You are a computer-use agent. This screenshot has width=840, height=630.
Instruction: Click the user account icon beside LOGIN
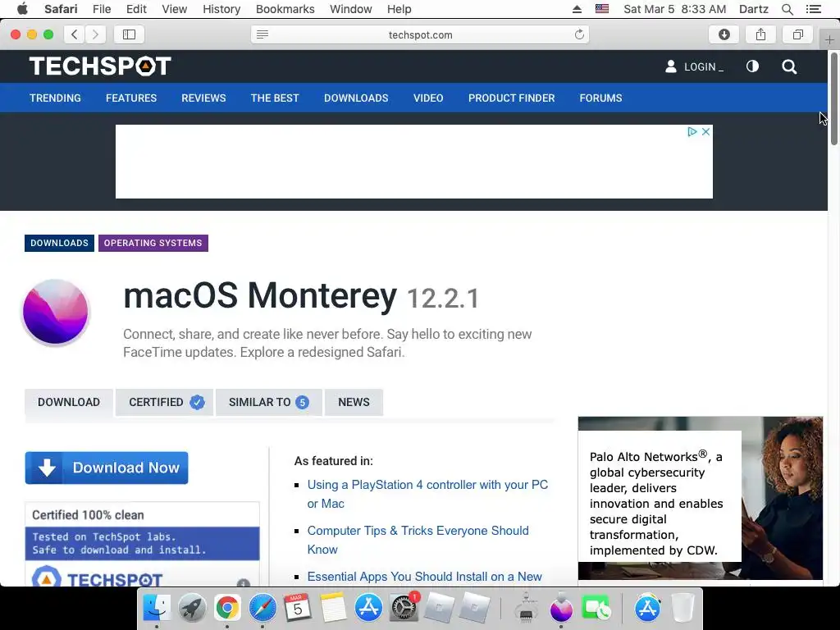[671, 66]
